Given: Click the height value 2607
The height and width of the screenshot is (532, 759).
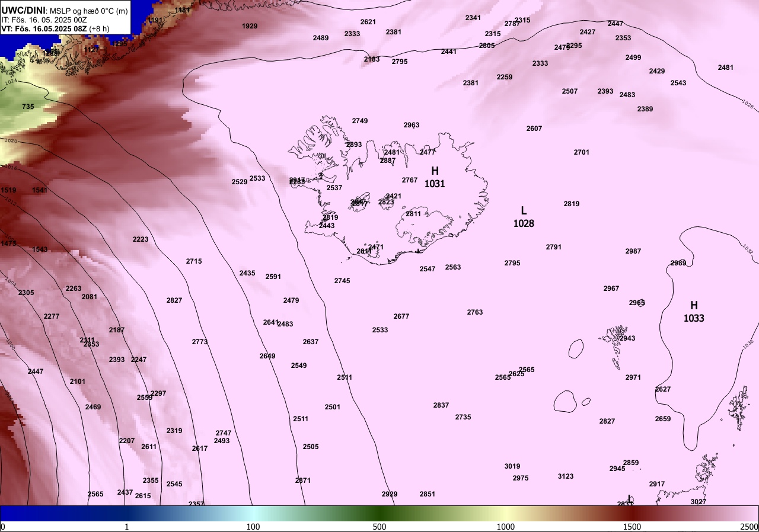Looking at the screenshot, I should coord(534,129).
